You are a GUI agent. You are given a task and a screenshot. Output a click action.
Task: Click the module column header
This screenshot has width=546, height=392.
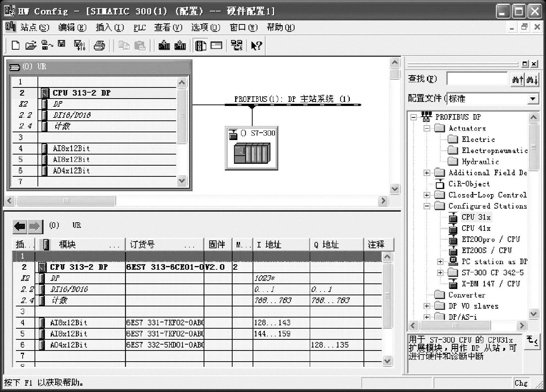[80, 245]
